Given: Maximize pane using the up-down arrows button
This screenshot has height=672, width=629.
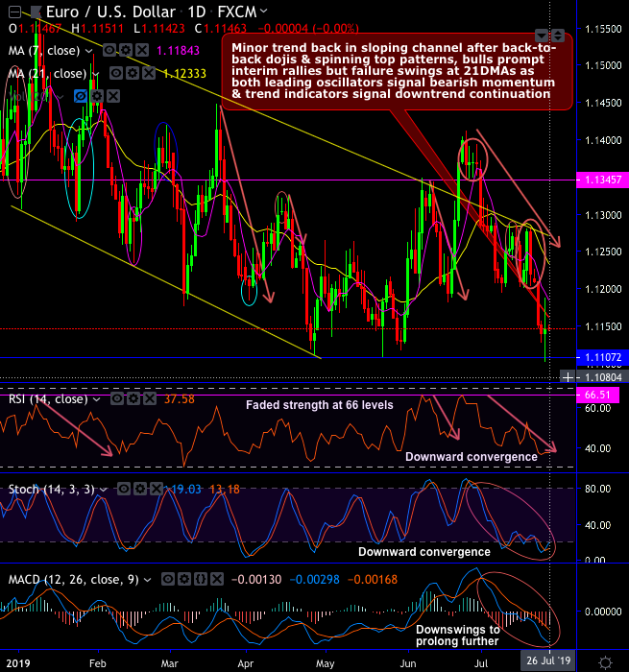Looking at the screenshot, I should pos(557,36).
